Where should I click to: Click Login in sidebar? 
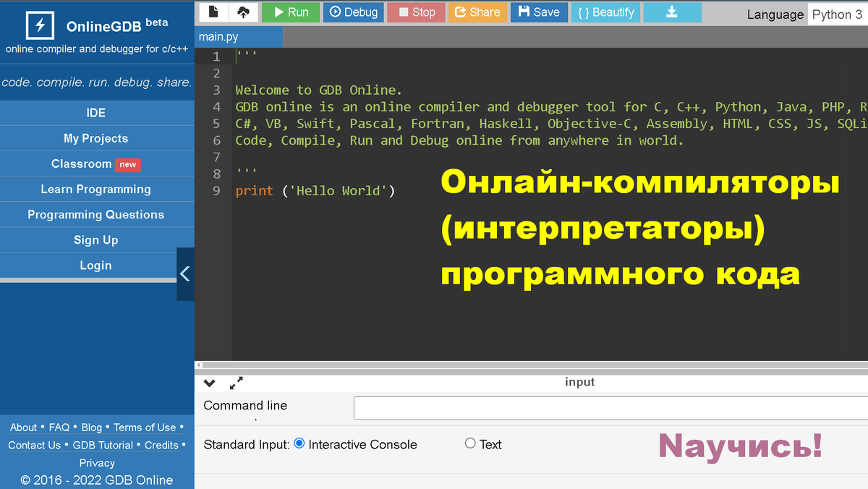pyautogui.click(x=96, y=265)
